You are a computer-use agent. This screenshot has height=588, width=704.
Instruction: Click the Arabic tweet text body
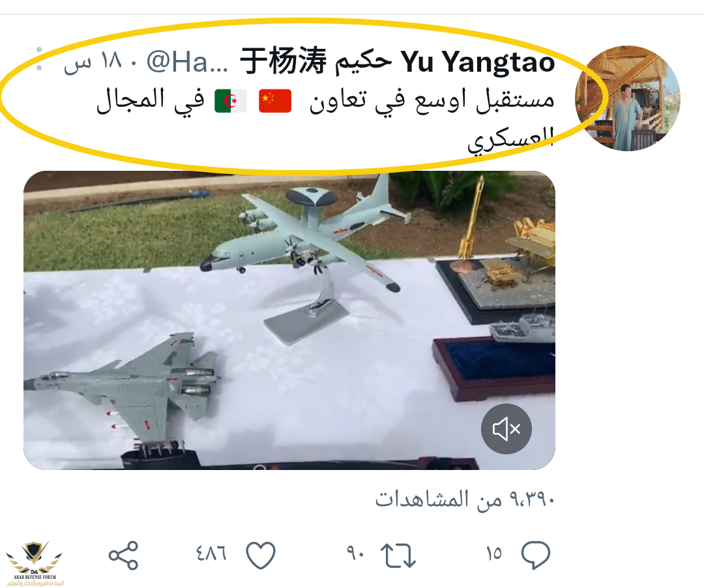(325, 117)
